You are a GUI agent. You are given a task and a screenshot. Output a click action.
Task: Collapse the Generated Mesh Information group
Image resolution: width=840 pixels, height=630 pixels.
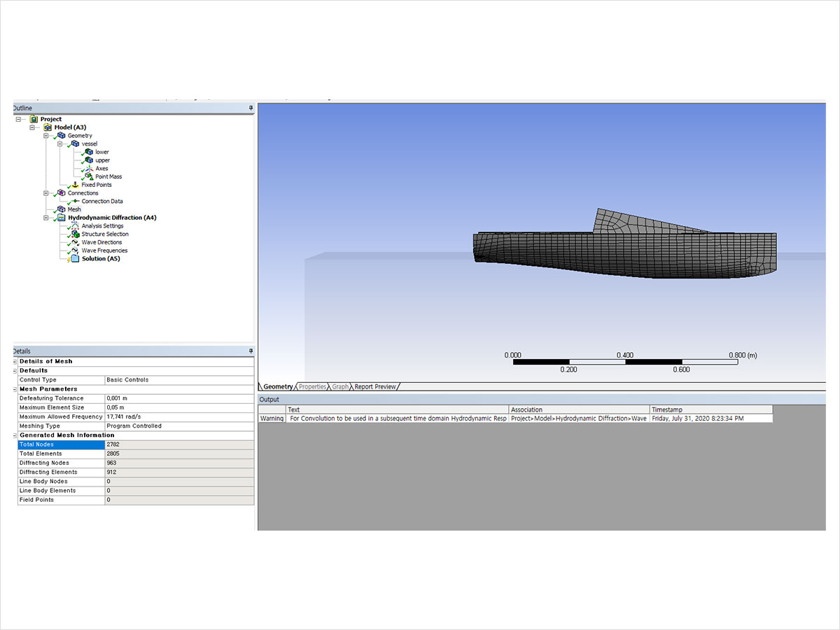pos(15,435)
